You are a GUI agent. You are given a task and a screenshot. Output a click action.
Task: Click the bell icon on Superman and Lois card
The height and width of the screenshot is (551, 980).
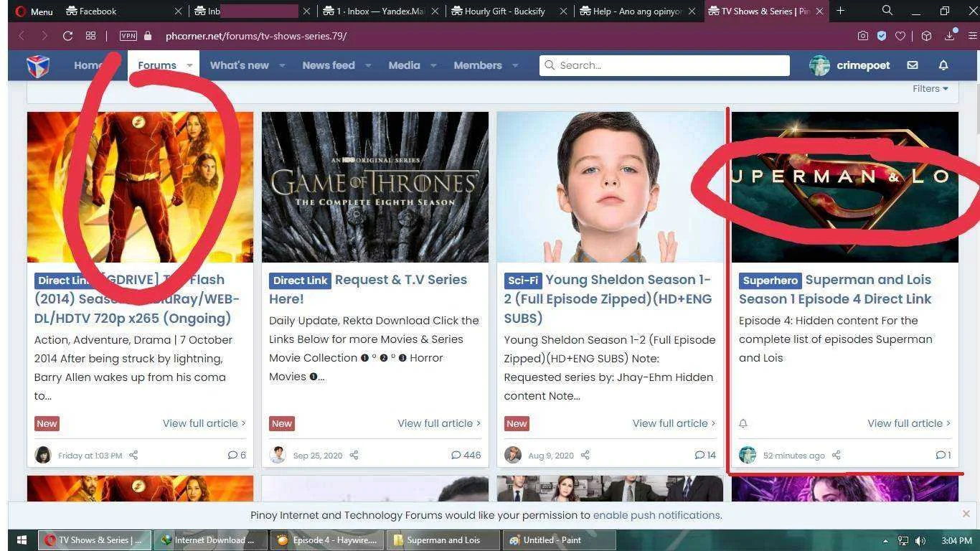pos(744,423)
